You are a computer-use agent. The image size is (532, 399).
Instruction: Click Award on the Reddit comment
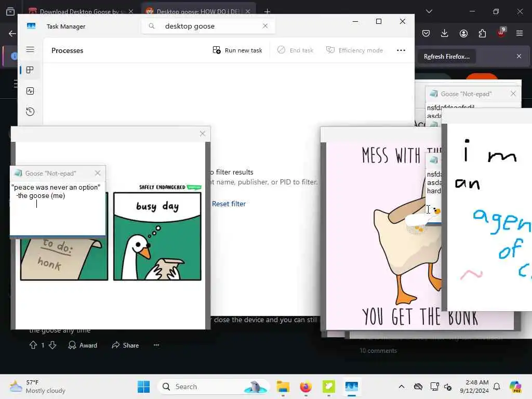tap(83, 345)
